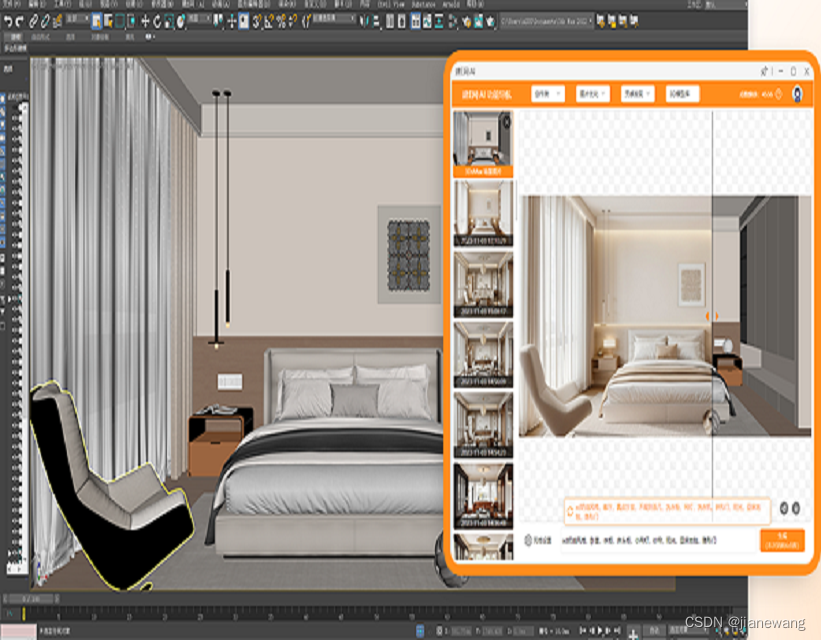This screenshot has width=821, height=640.
Task: Open the first dropdown in plugin header
Action: 548,94
